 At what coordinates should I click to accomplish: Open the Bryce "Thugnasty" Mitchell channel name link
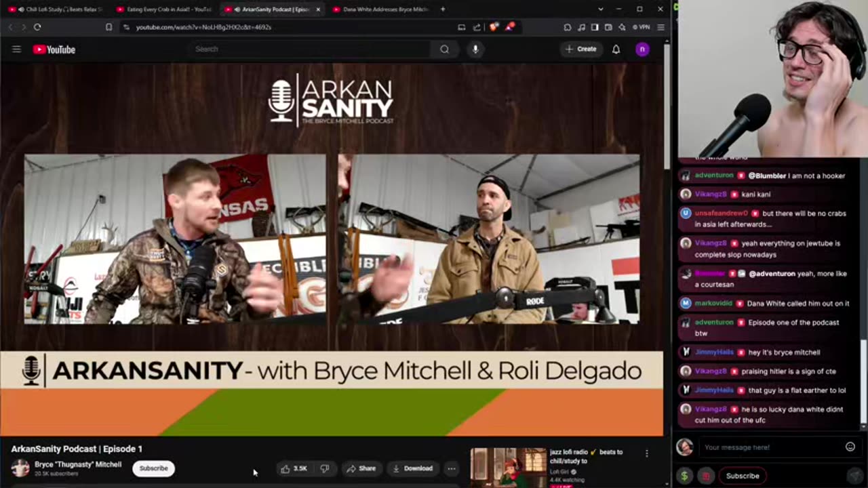pos(78,465)
